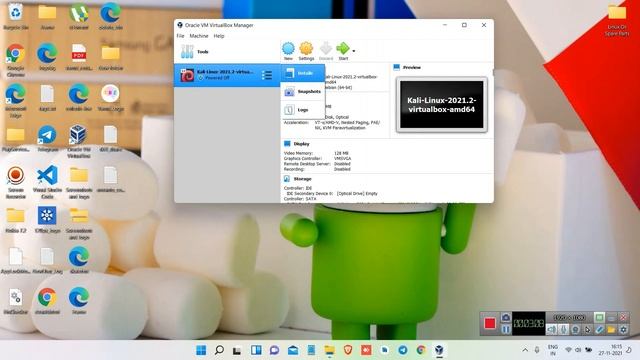Viewport: 640px width, 360px height.
Task: Open Microsoft Edge desktop shortcut
Action: click(x=16, y=101)
